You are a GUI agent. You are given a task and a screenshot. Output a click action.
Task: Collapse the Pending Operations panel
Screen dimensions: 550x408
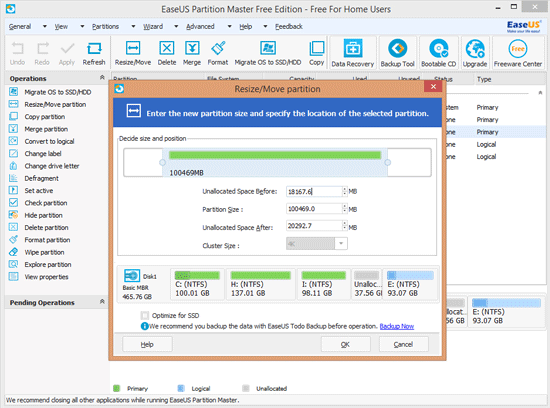102,302
